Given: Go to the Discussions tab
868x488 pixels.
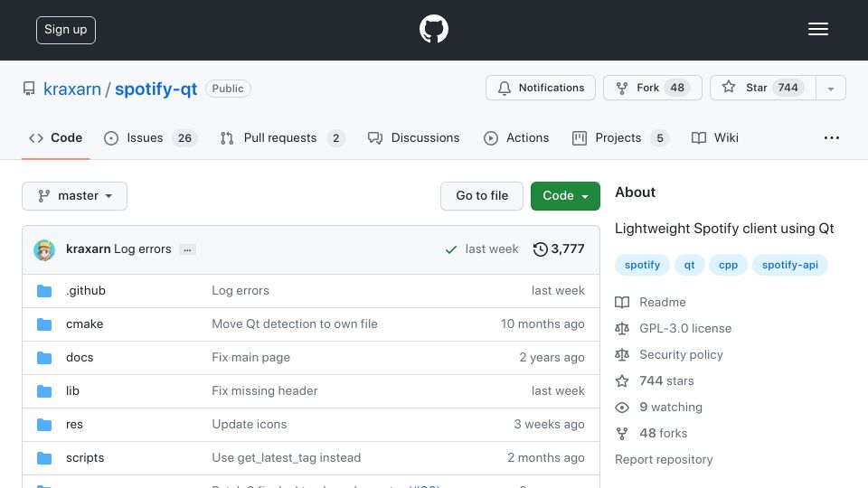Looking at the screenshot, I should 413,137.
